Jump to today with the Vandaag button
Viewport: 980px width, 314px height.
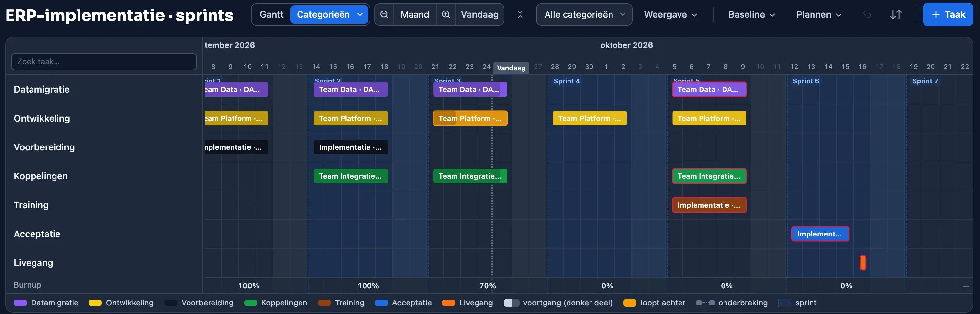click(x=480, y=14)
